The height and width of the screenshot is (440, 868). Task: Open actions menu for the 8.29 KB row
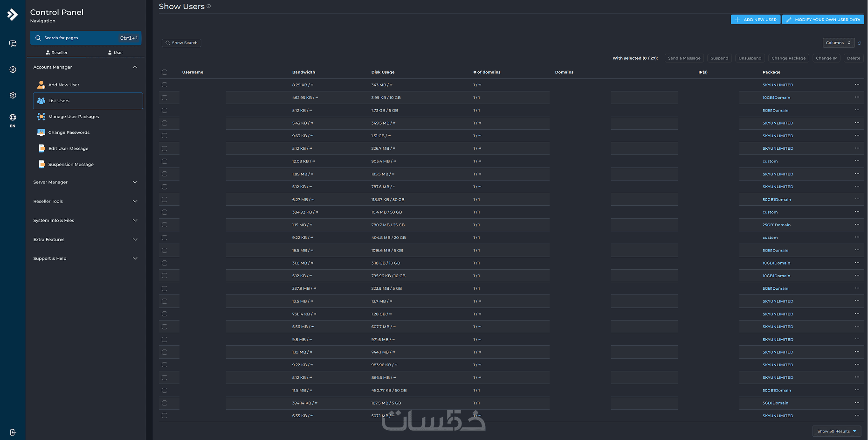pos(857,84)
